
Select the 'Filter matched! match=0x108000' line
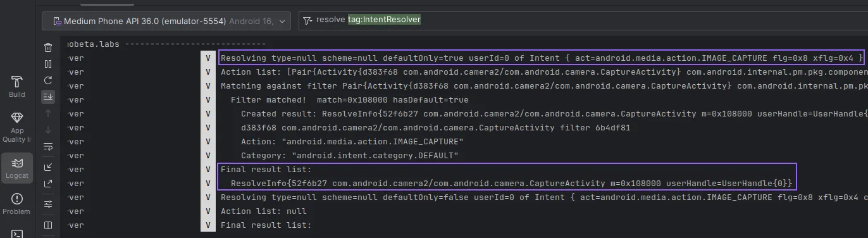tap(350, 100)
